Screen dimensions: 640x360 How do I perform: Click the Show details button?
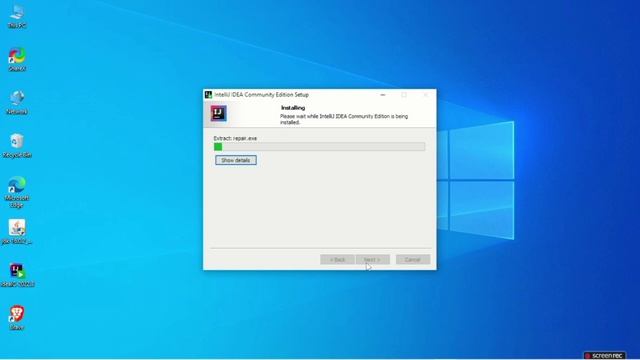tap(236, 160)
